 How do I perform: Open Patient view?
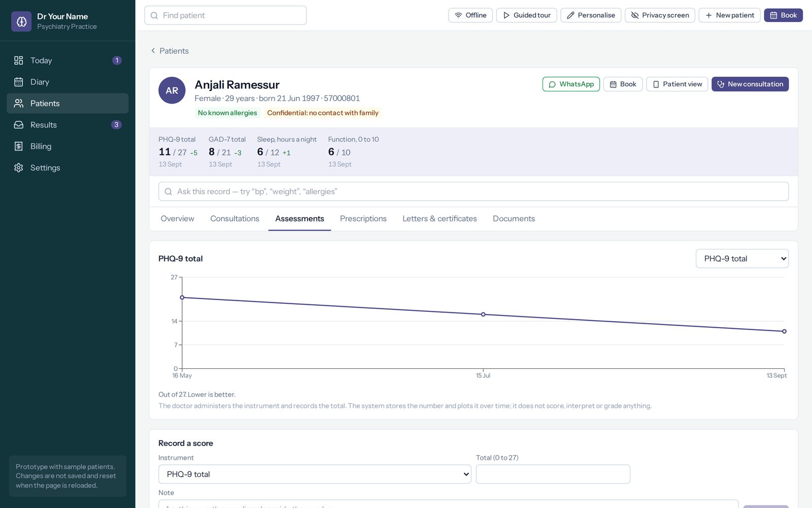tap(677, 84)
